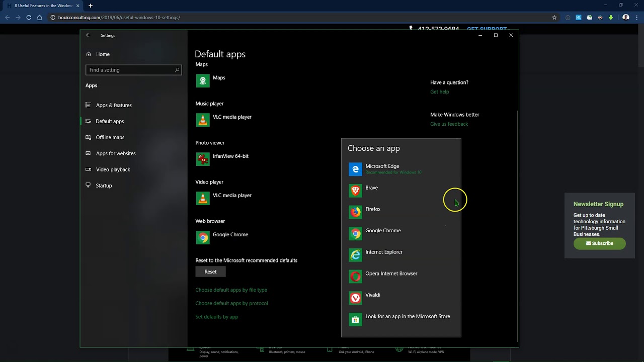Screen dimensions: 644x362
Task: Click the search magnifier in Find a setting
Action: 177,70
